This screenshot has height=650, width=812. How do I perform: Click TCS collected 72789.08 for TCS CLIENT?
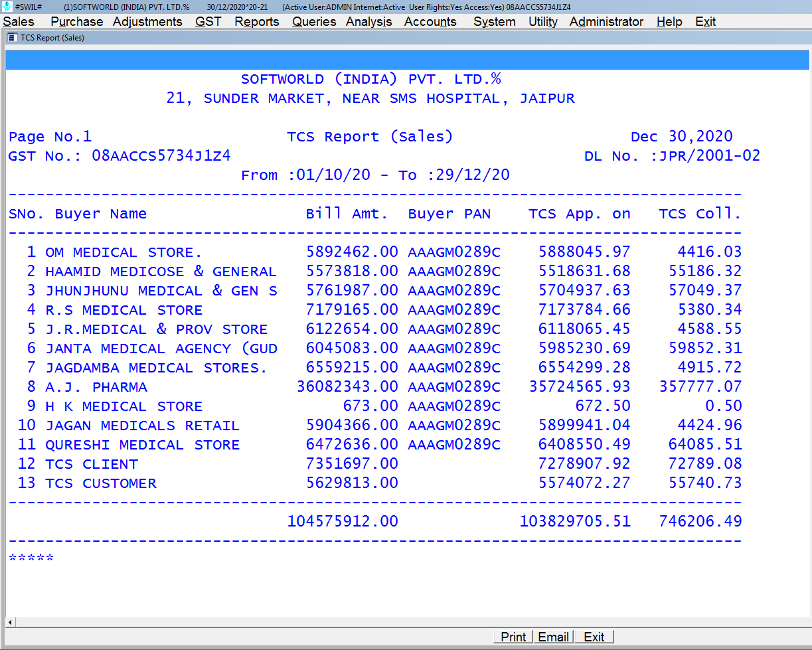[x=705, y=464]
